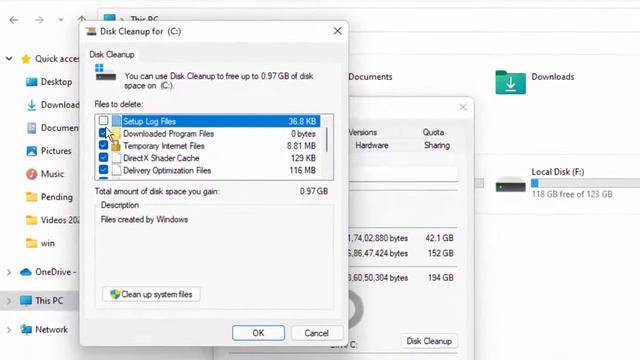Open Pictures in the navigation pane
The image size is (640, 360).
click(56, 151)
